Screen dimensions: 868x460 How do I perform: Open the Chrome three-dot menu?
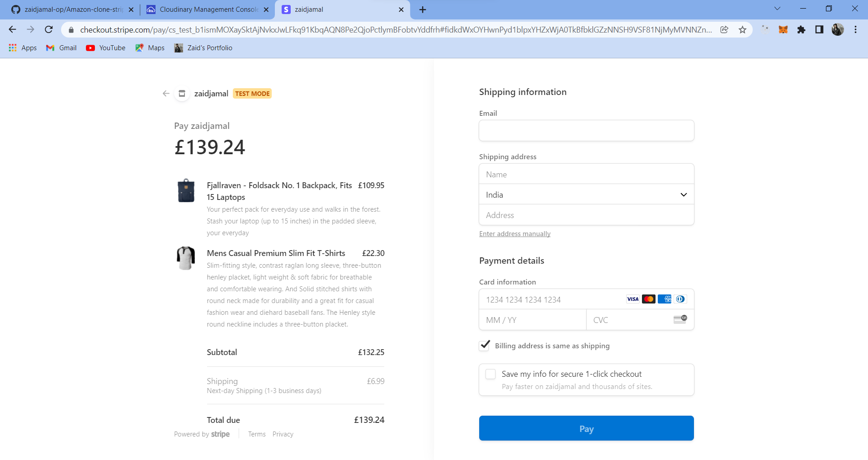click(x=855, y=30)
